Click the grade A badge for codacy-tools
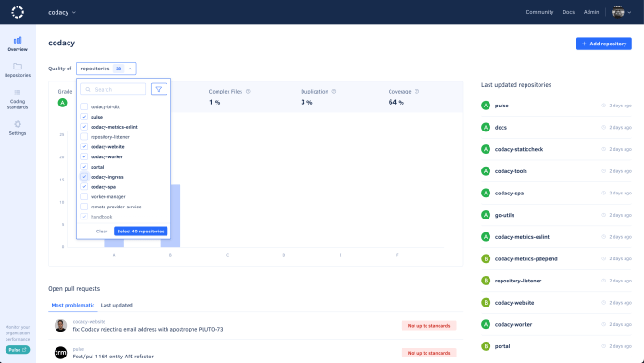 (x=486, y=171)
